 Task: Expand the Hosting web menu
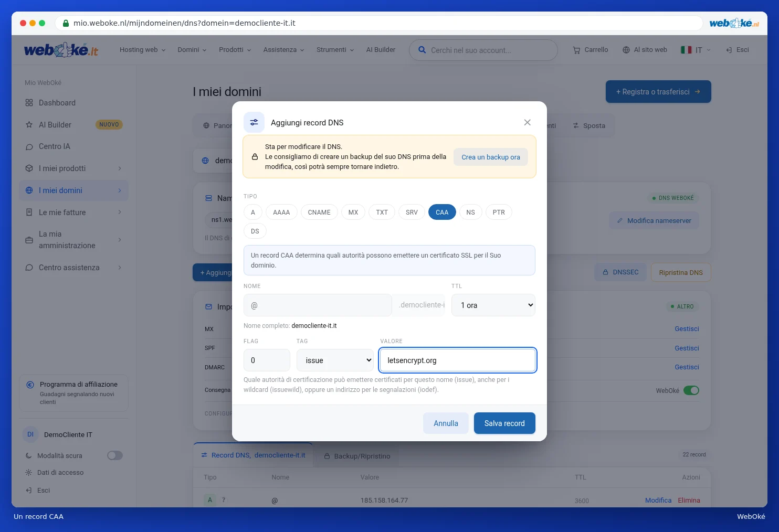pos(142,50)
